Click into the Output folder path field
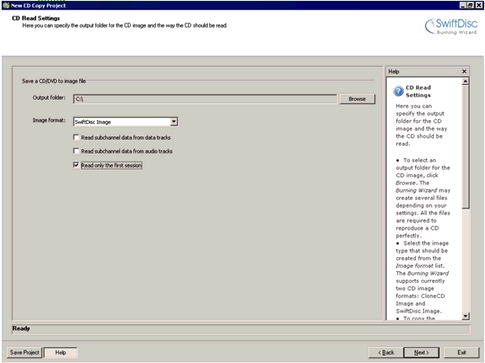The image size is (485, 363). [205, 99]
